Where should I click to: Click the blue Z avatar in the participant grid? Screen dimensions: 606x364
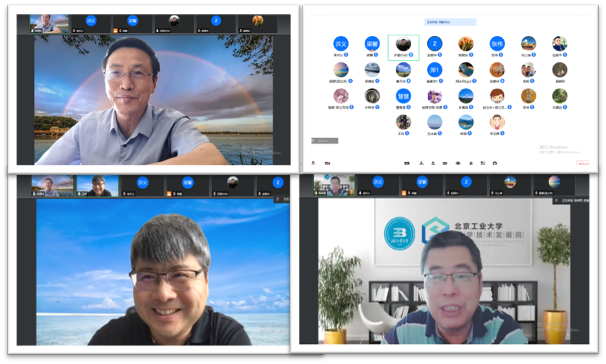435,44
